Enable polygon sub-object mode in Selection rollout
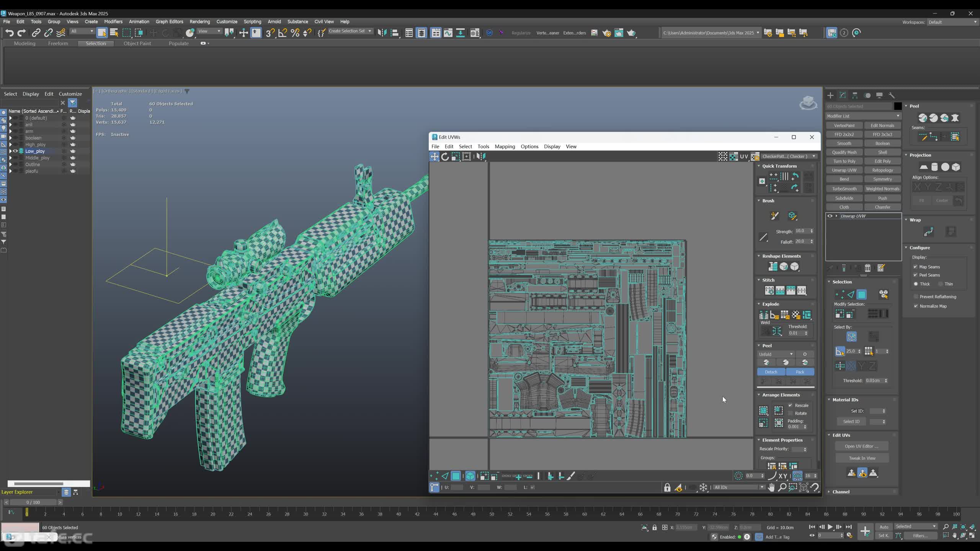Screen dimensions: 980x551 861,295
